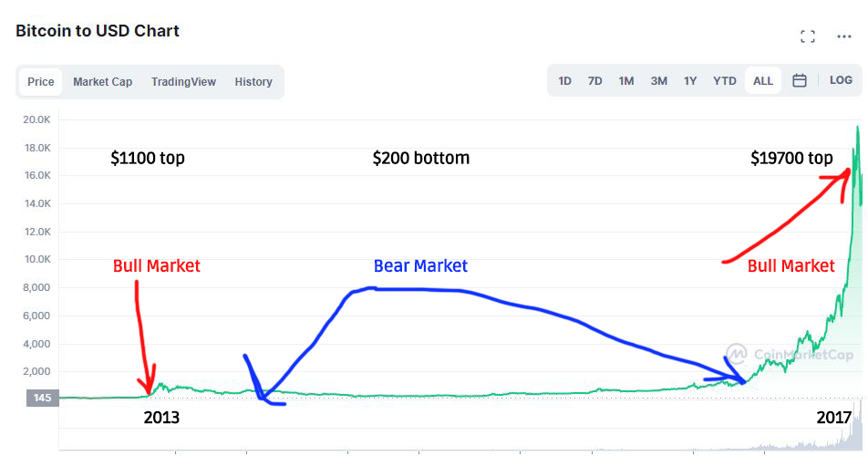Select the YTD time range
The height and width of the screenshot is (456, 868).
[x=725, y=80]
